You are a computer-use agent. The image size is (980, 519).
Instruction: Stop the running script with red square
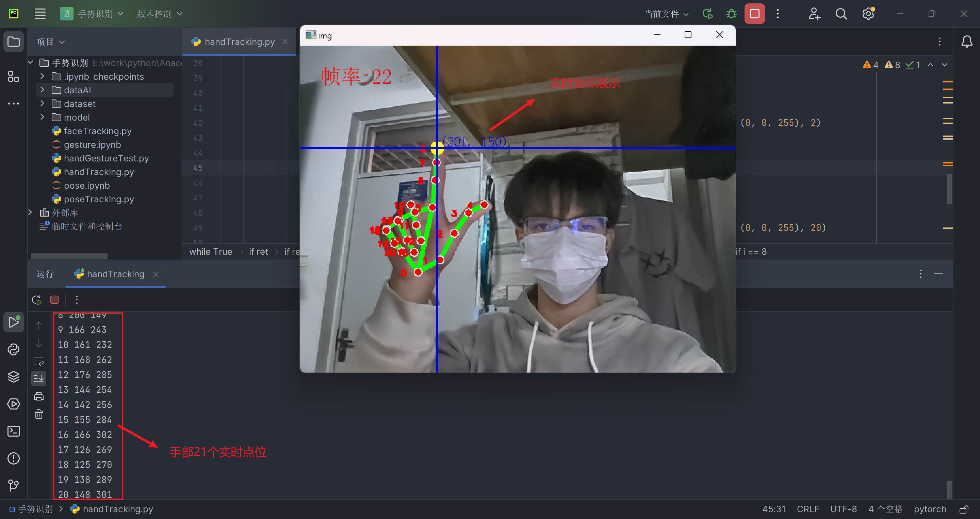tap(754, 14)
